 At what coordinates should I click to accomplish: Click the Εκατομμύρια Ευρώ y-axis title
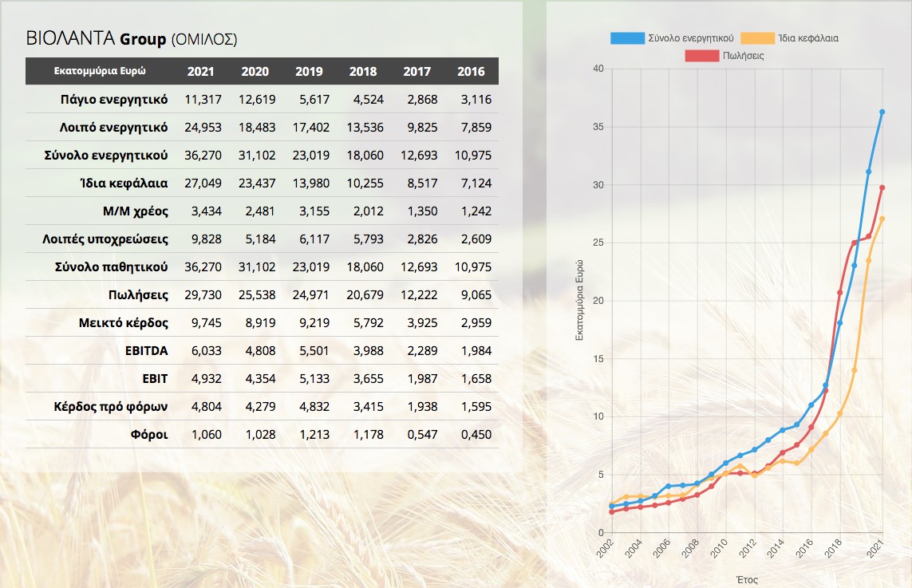coord(578,300)
